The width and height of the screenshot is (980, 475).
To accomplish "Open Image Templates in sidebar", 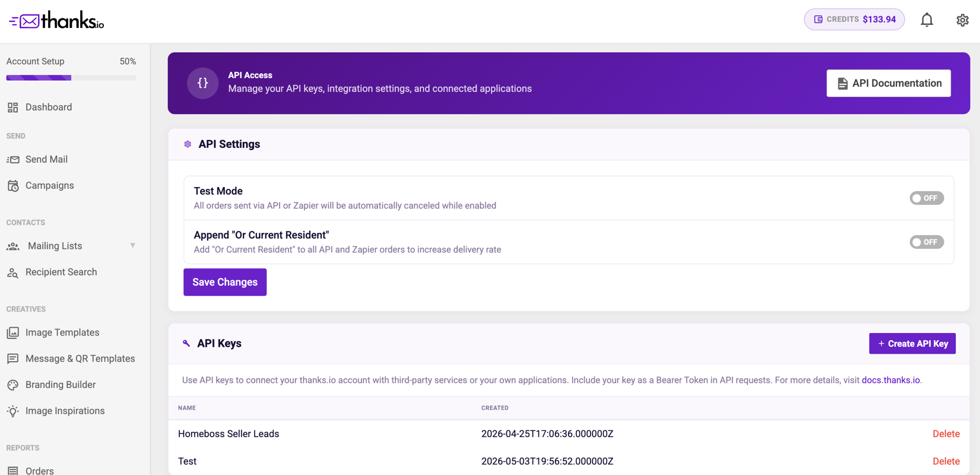I will click(x=62, y=332).
